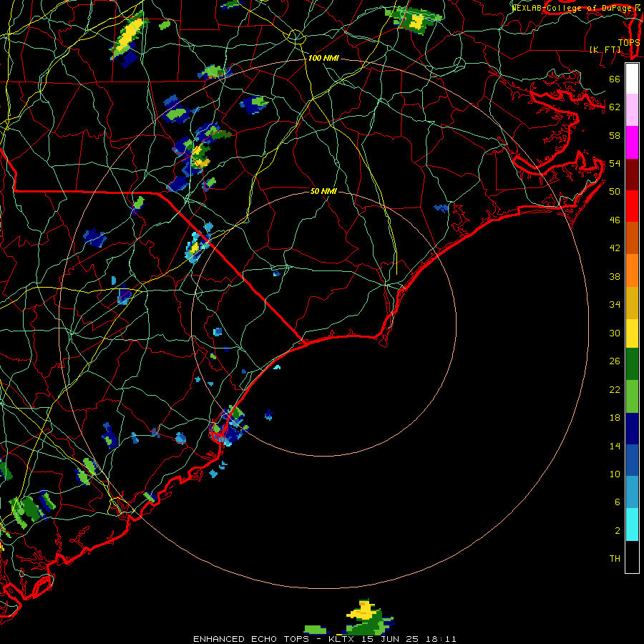Click the legend value 30
Image resolution: width=644 pixels, height=644 pixels.
click(615, 333)
